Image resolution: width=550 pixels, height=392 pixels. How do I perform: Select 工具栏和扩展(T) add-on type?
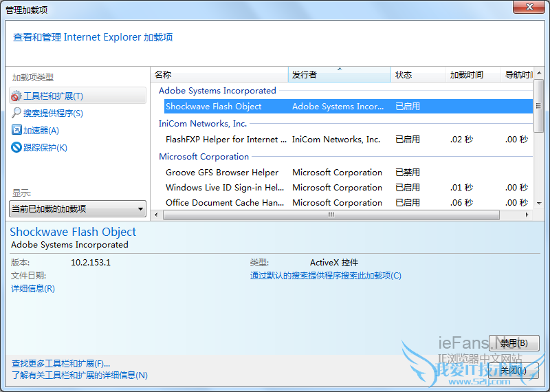(x=78, y=96)
